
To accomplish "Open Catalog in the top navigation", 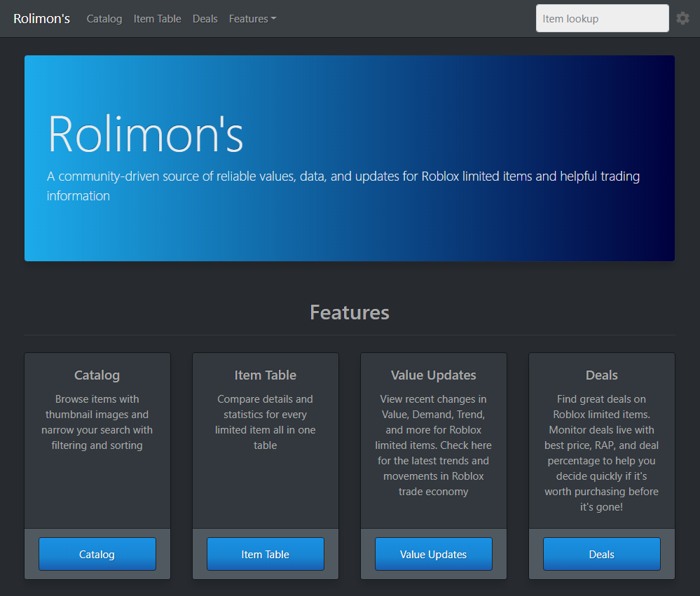I will [104, 19].
